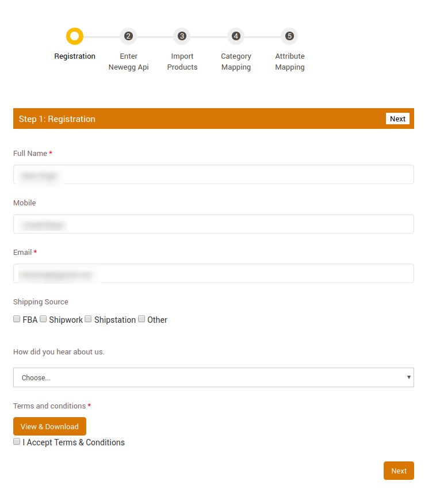The width and height of the screenshot is (436, 504).
Task: Select step 5 Attribute Mapping
Action: 289,36
